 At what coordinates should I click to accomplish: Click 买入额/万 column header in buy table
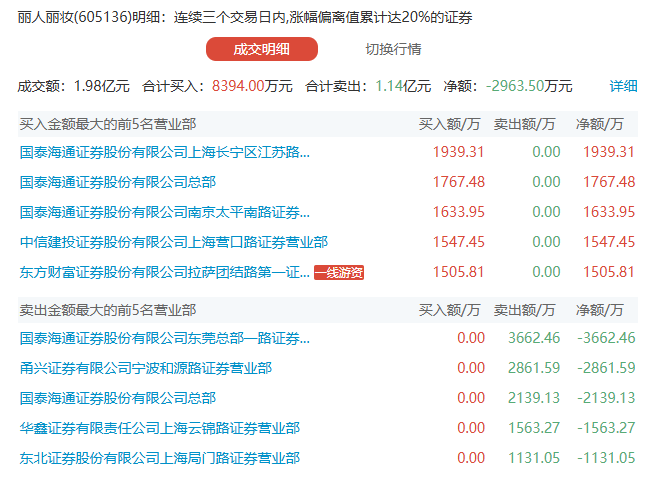449,124
